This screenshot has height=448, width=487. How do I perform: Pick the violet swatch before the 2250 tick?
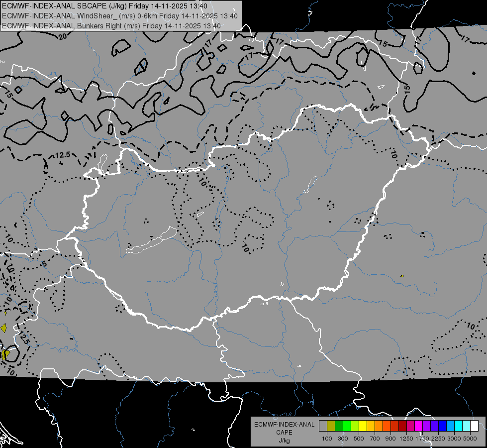[x=434, y=426]
